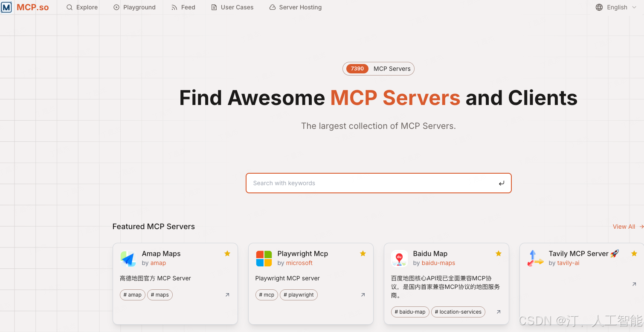Open the Server Hosting page
The image size is (644, 332).
coord(295,7)
